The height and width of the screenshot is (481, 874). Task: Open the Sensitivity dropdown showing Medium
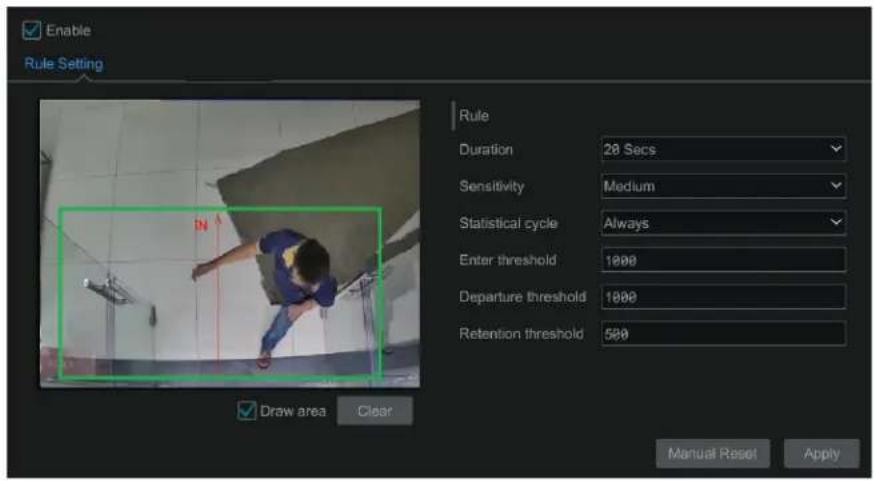724,186
